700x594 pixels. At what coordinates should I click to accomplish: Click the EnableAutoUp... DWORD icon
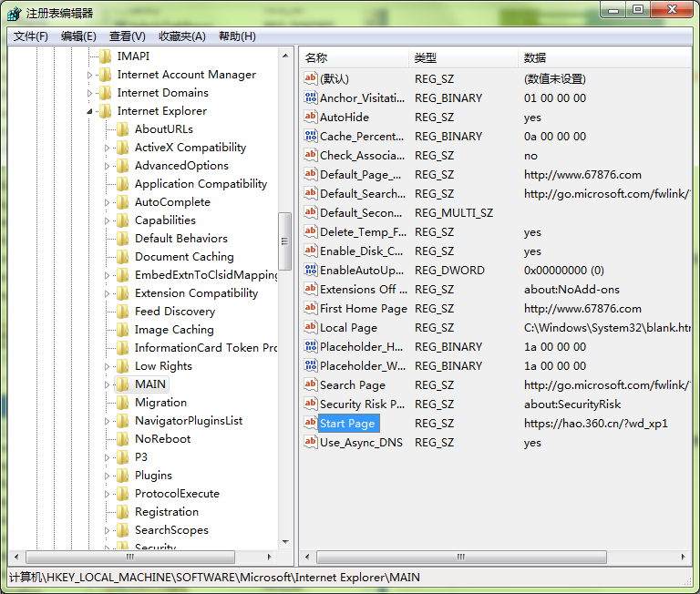(x=310, y=270)
